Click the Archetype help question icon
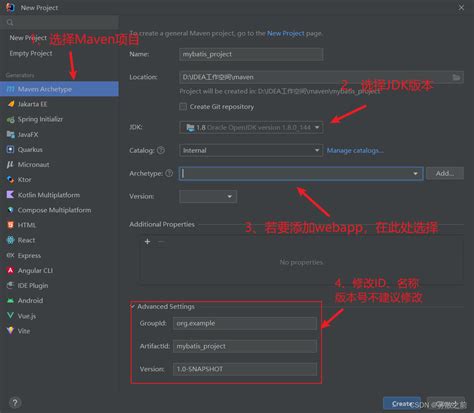Screen dimensions: 474x413 pyautogui.click(x=169, y=173)
